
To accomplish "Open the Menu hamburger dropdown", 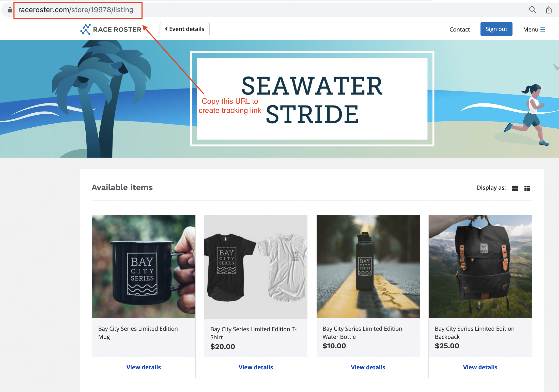I will pos(534,29).
